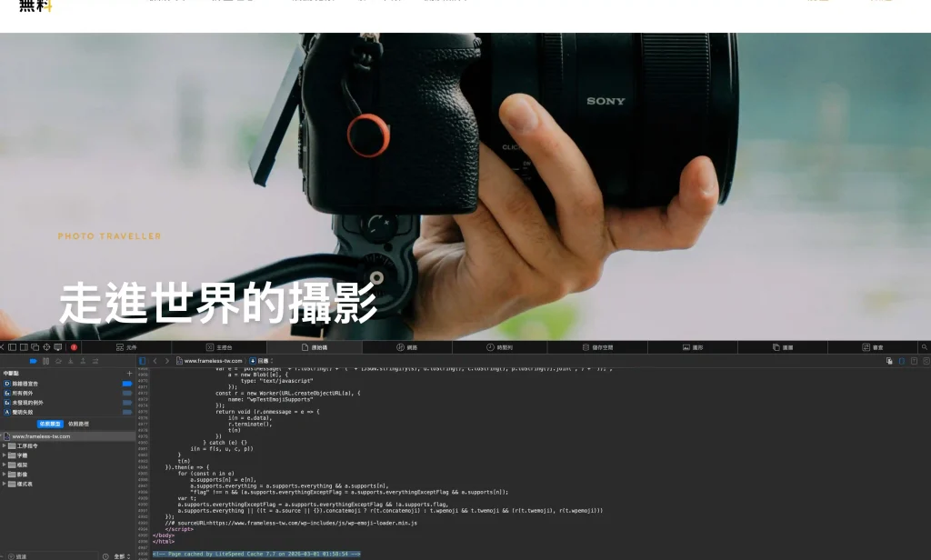Switch to the 網路 tab

(407, 346)
